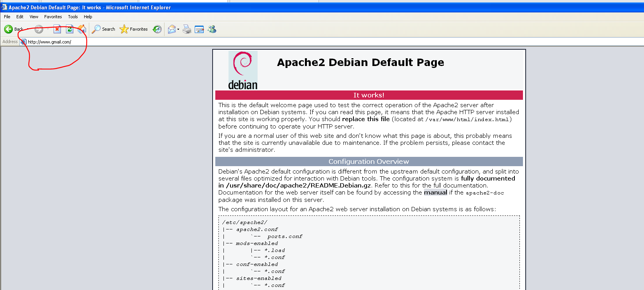Screen dimensions: 644x290
Task: Launch the Messenger people icon
Action: [x=212, y=29]
